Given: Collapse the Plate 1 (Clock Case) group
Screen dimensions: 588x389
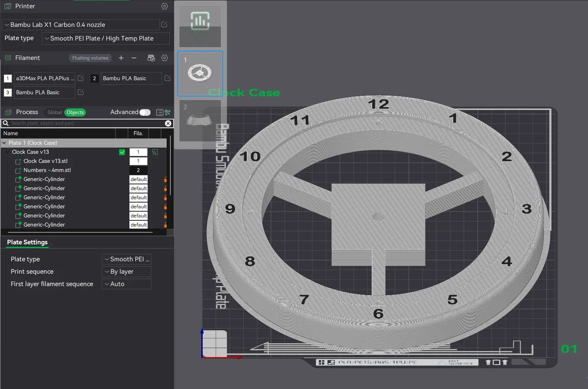Looking at the screenshot, I should point(4,142).
